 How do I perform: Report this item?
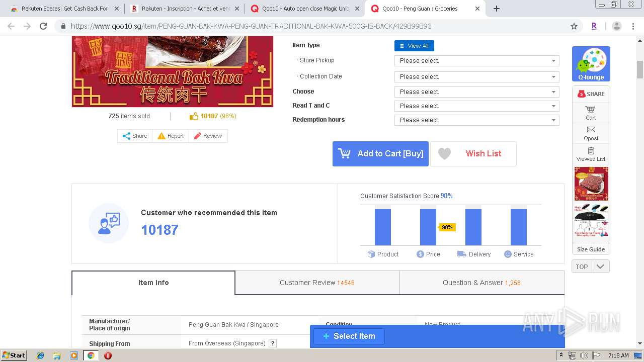(171, 136)
